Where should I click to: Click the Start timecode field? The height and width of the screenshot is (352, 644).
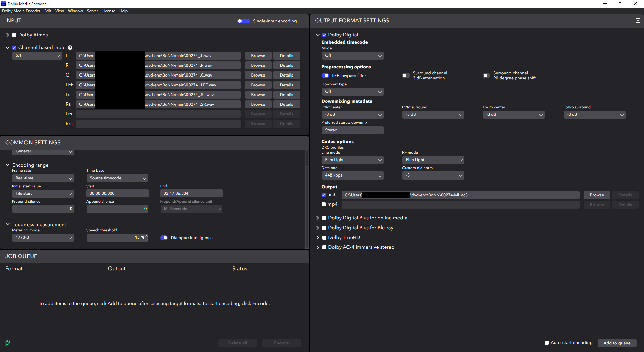pos(117,194)
